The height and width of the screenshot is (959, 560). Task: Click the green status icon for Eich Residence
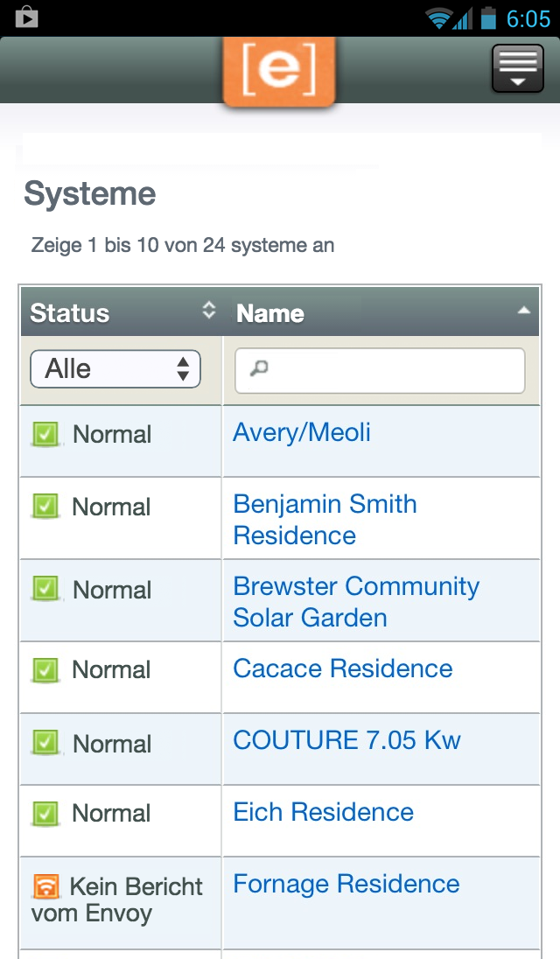45,814
